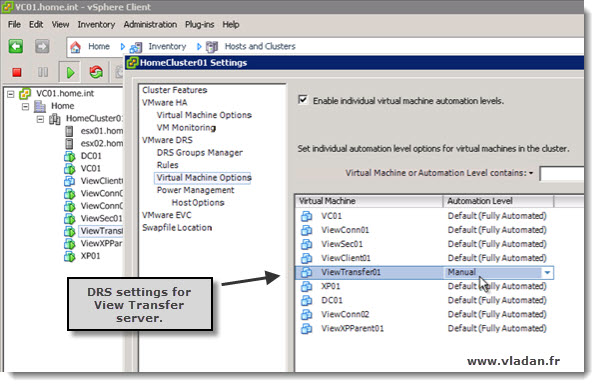The image size is (599, 387).
Task: Click the VC01 VM icon in inventory tree
Action: point(70,168)
